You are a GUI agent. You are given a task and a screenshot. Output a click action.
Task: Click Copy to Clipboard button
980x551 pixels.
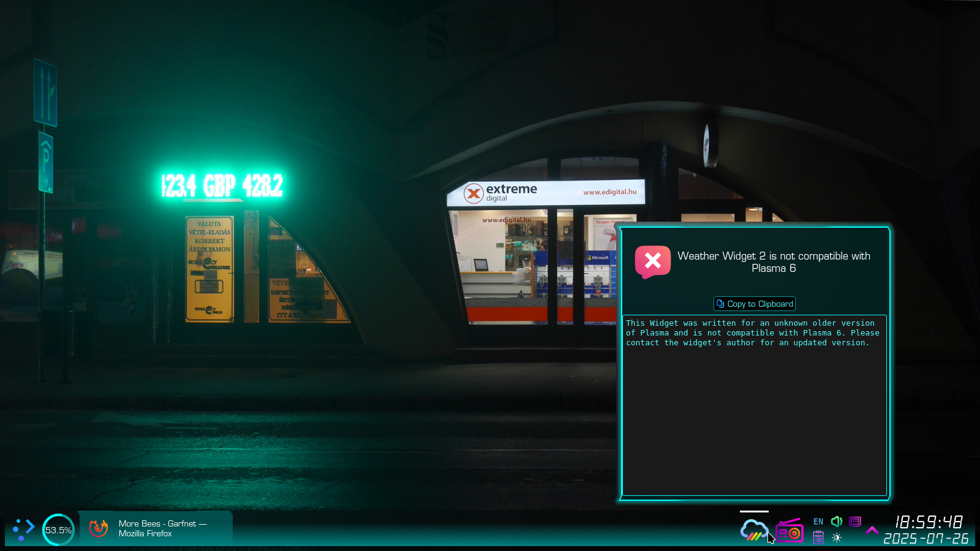(755, 304)
